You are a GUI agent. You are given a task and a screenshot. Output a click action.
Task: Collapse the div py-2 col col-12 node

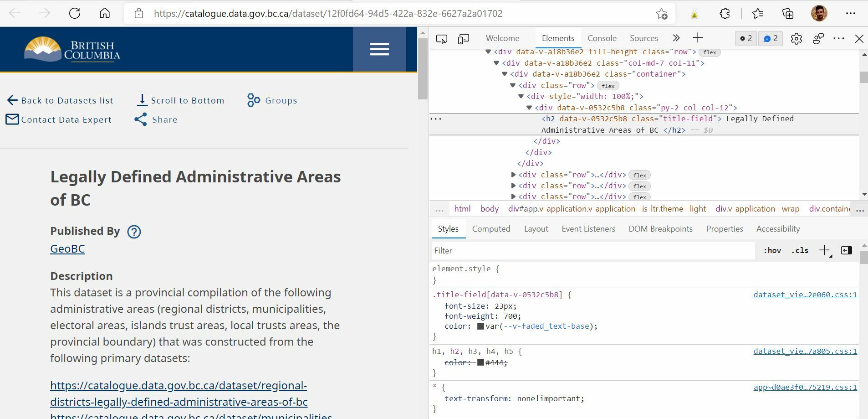(529, 108)
